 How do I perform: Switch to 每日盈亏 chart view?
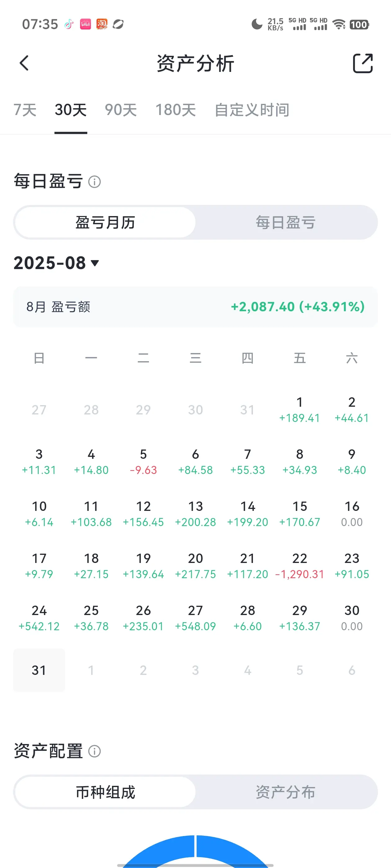(285, 222)
